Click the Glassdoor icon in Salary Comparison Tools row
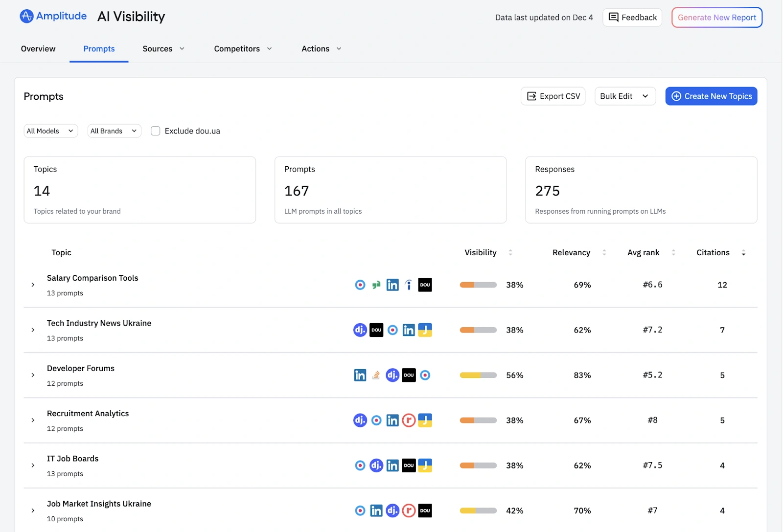Viewport: 783px width, 532px height. point(376,285)
